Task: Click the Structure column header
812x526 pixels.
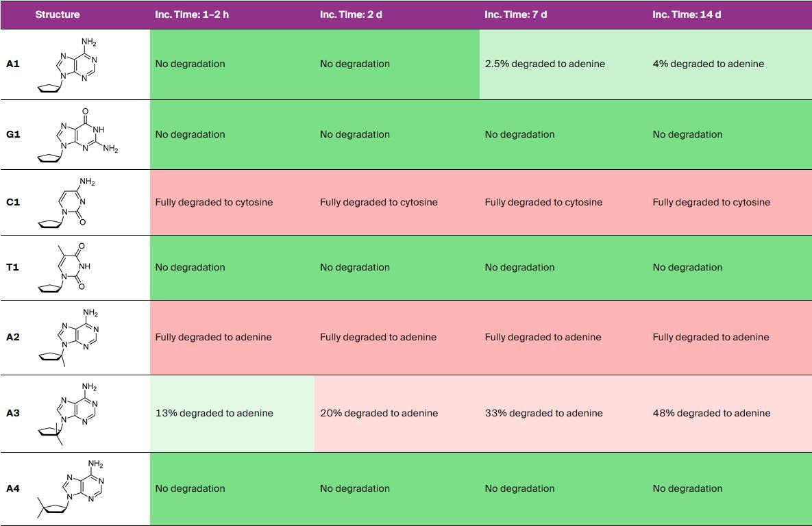Action: click(58, 14)
